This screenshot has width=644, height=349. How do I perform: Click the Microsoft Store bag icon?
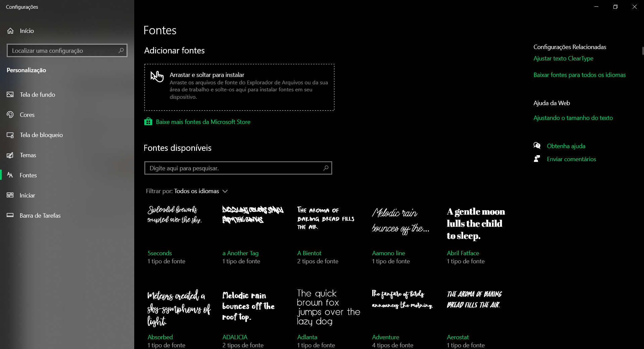click(148, 122)
